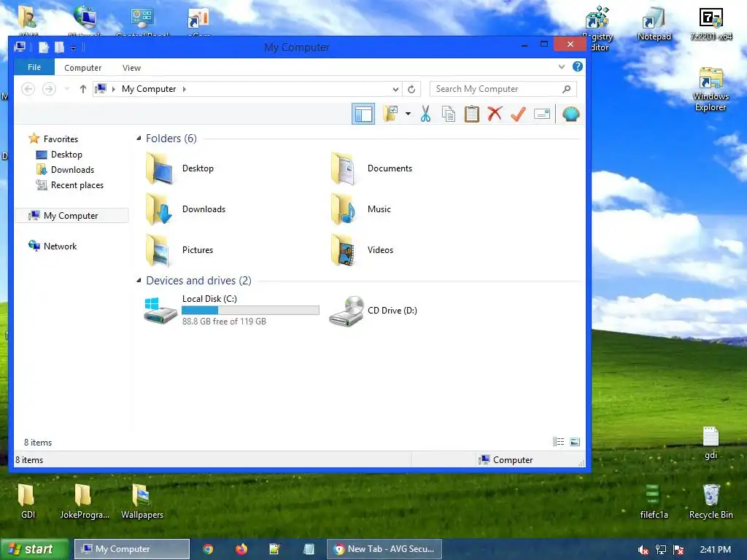Open the filefc1a desktop icon
The image size is (747, 560).
click(x=654, y=501)
